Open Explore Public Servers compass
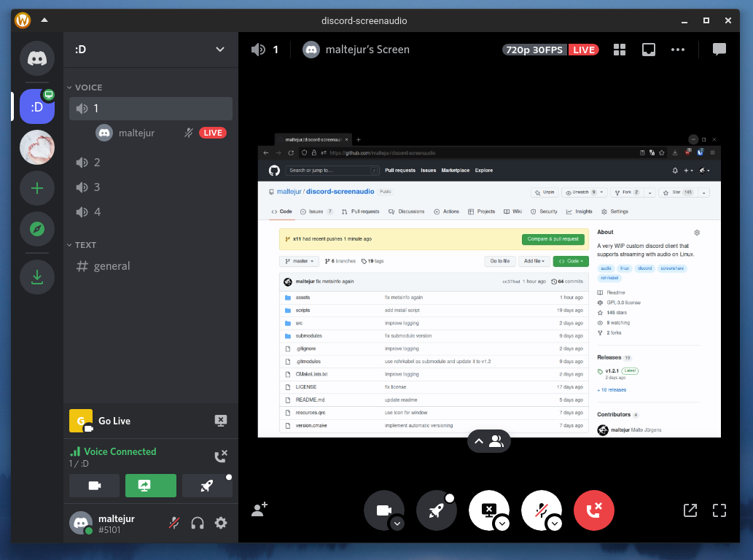 point(37,229)
